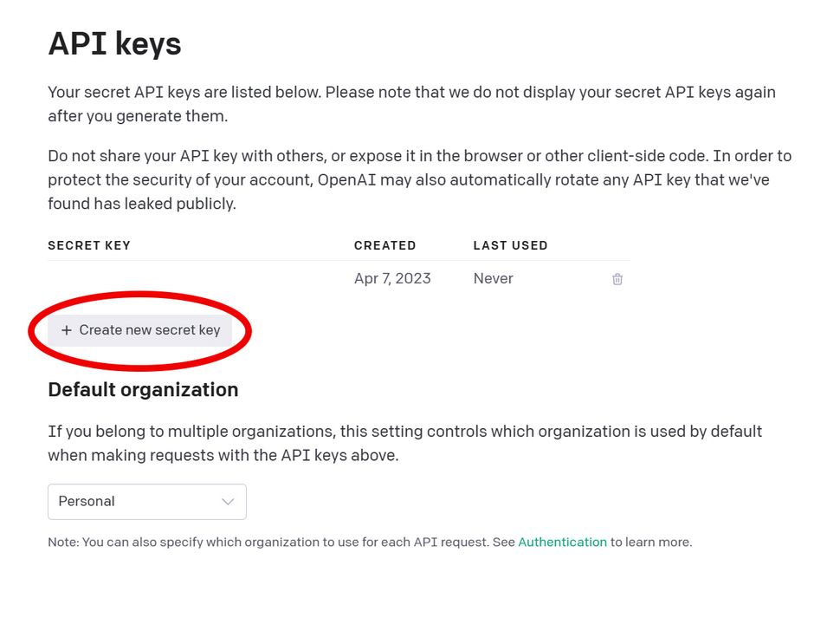The image size is (840, 624).
Task: Delete the API key with trash icon
Action: point(617,279)
